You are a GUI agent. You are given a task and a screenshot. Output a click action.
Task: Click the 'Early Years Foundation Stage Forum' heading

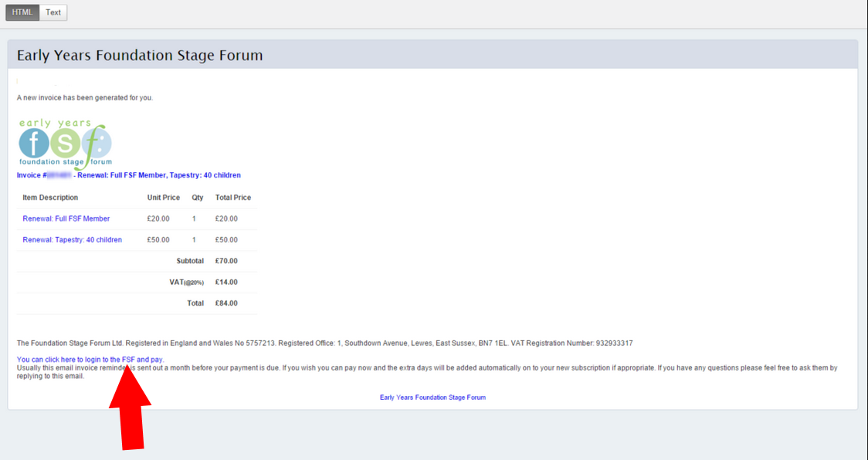click(x=140, y=56)
